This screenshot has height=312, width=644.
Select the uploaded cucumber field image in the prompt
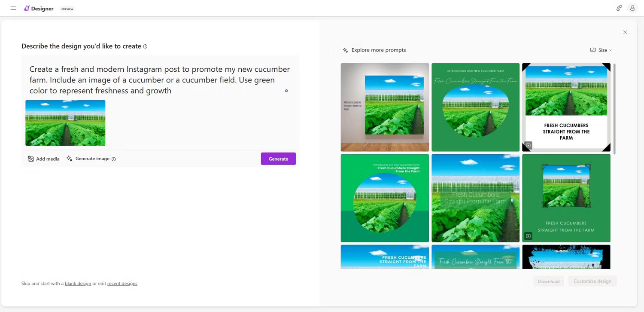[x=65, y=123]
